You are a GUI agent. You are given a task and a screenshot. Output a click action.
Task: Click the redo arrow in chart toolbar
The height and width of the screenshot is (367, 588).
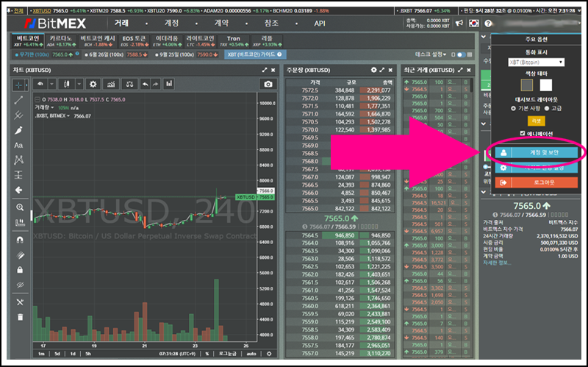coord(155,84)
